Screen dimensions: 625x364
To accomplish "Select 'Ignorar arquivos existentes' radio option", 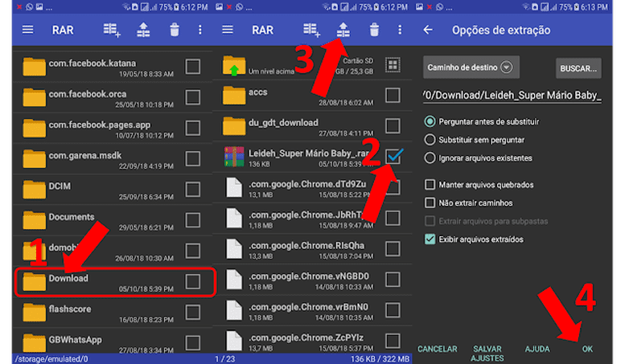I will point(430,157).
